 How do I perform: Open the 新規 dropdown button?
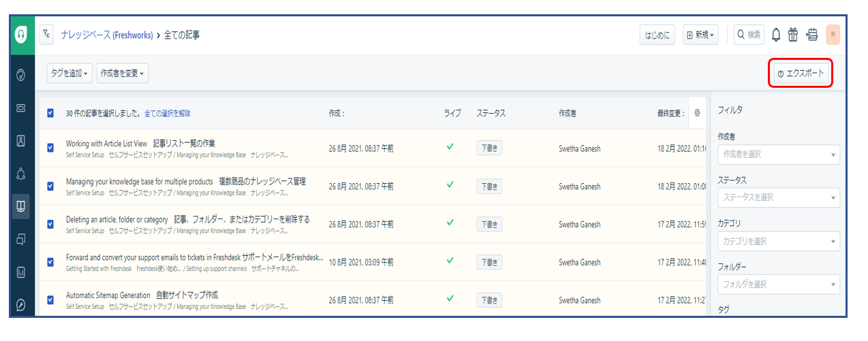(701, 35)
